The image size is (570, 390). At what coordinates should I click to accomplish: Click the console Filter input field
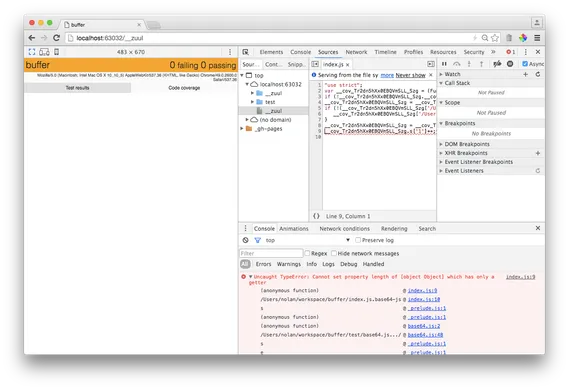coord(271,253)
